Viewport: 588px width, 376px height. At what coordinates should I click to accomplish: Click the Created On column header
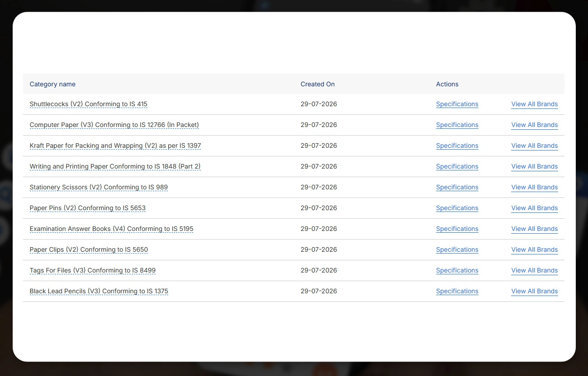(318, 84)
